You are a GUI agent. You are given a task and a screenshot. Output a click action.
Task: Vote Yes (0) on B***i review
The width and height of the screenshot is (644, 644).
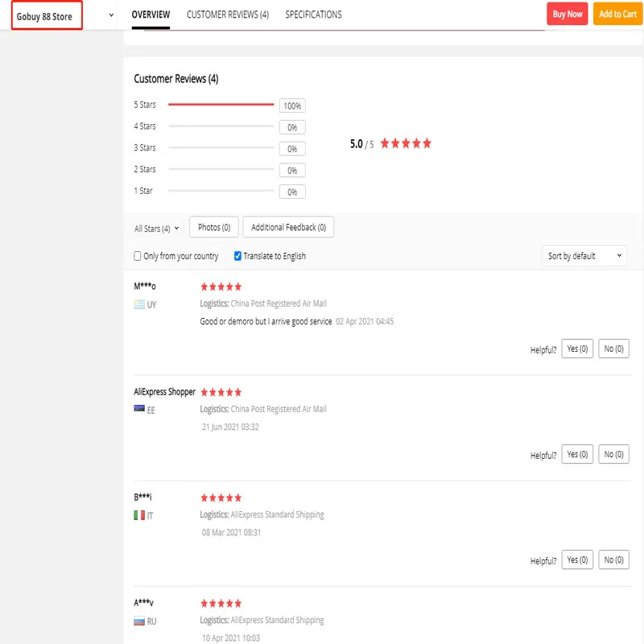click(577, 559)
